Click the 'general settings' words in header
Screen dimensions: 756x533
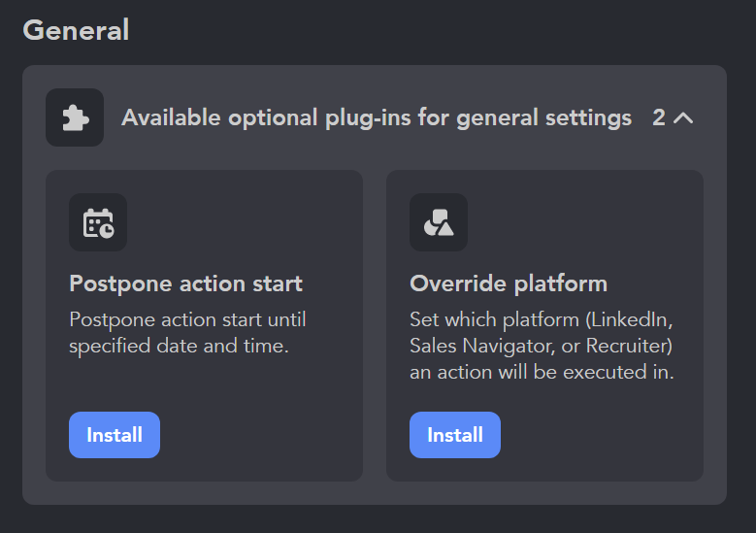pos(543,118)
